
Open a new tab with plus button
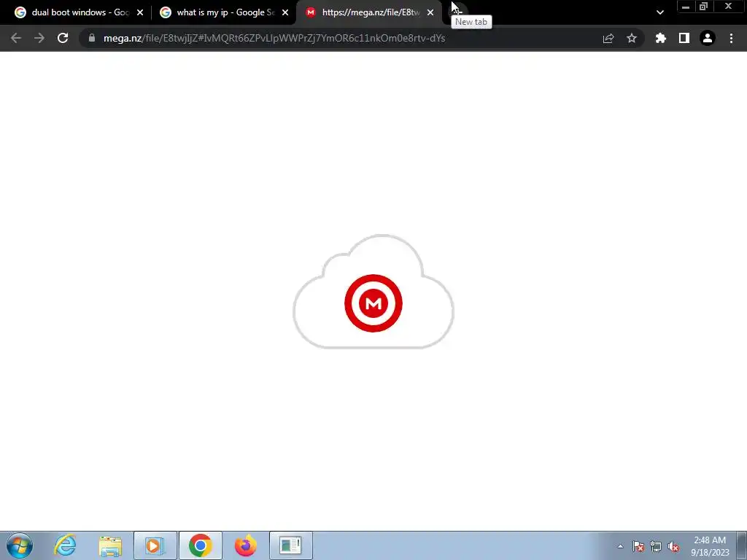coord(457,12)
